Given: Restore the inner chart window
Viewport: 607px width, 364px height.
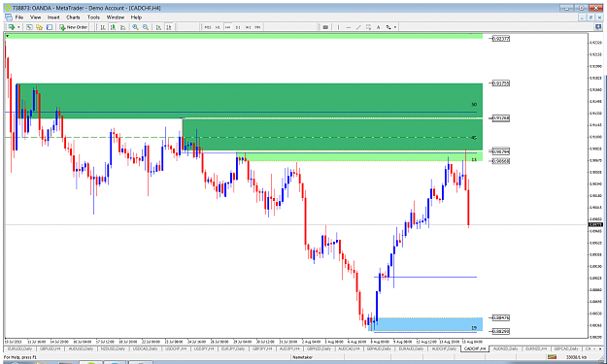Looking at the screenshot, I should tap(590, 17).
